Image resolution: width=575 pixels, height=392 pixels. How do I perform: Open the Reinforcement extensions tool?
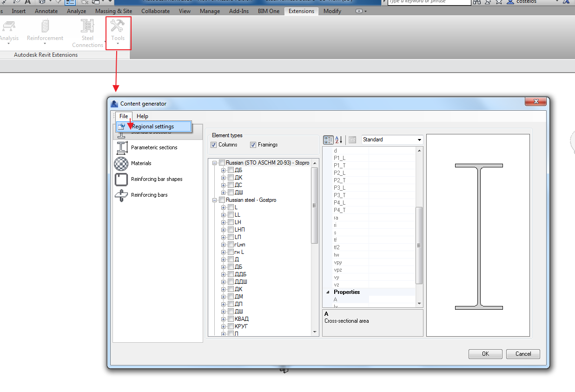tap(45, 33)
